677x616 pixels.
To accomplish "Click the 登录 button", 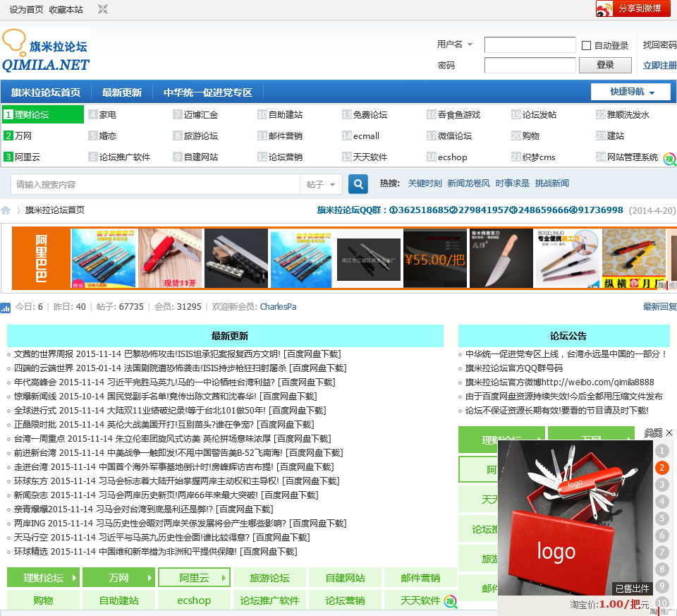I will click(605, 65).
